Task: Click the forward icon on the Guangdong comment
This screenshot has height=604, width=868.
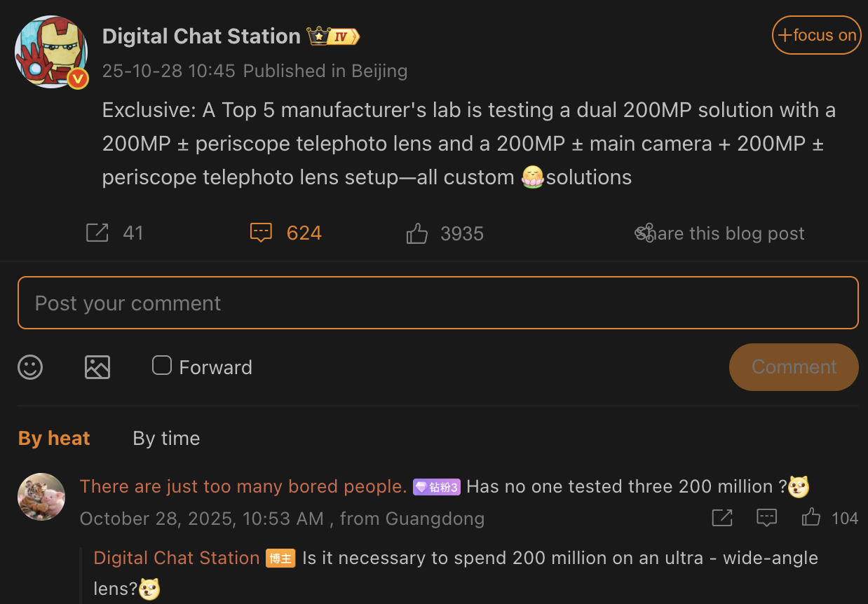Action: point(721,518)
